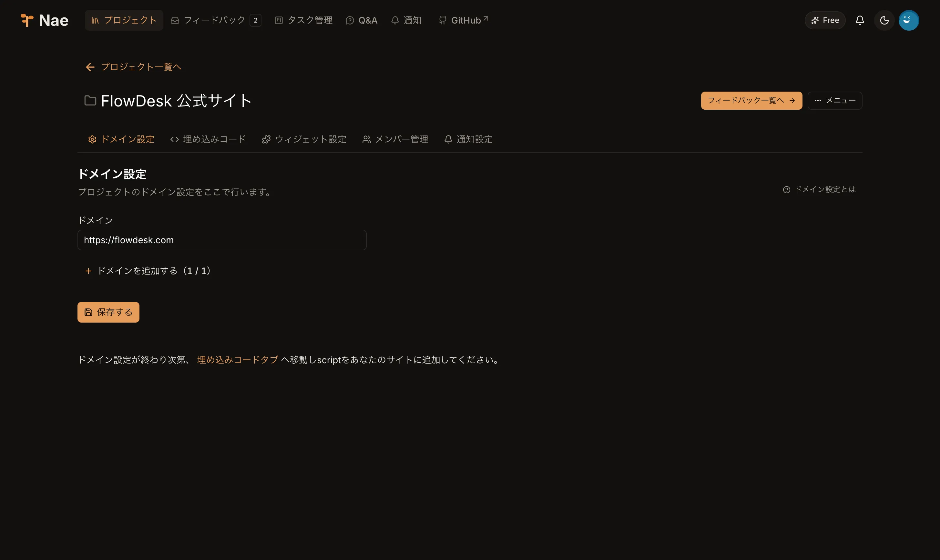The width and height of the screenshot is (940, 560).
Task: Switch to 埋め込みコード tab
Action: (x=208, y=139)
